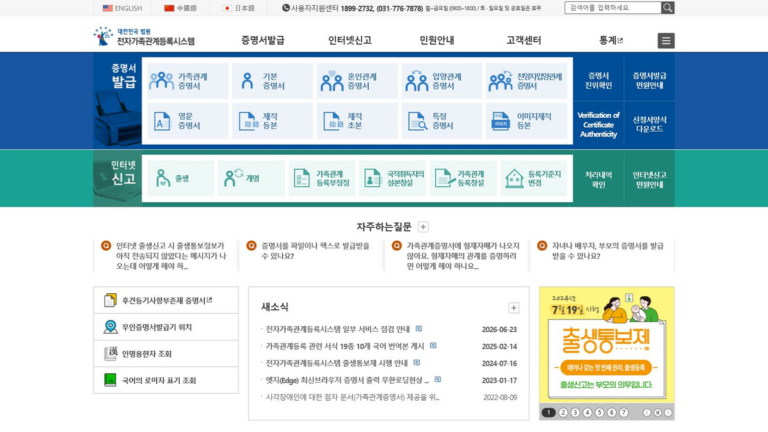
Task: Click 신청서양식 다운로드 button
Action: point(649,124)
